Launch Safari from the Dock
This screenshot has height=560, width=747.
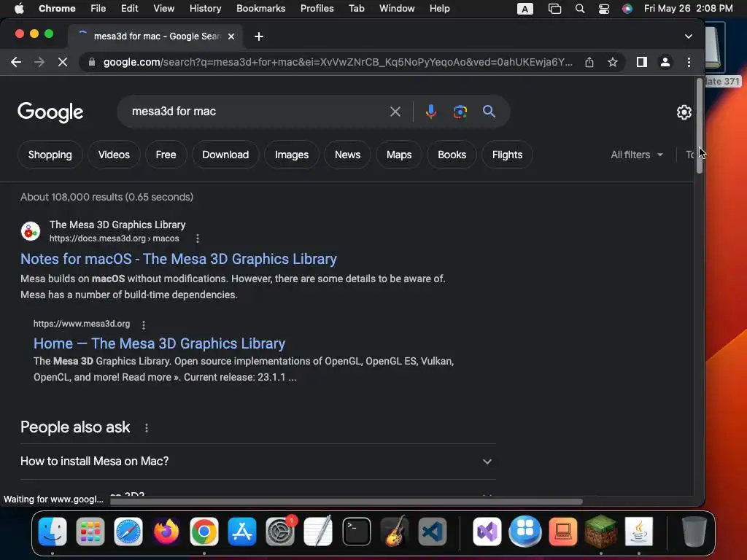[128, 532]
